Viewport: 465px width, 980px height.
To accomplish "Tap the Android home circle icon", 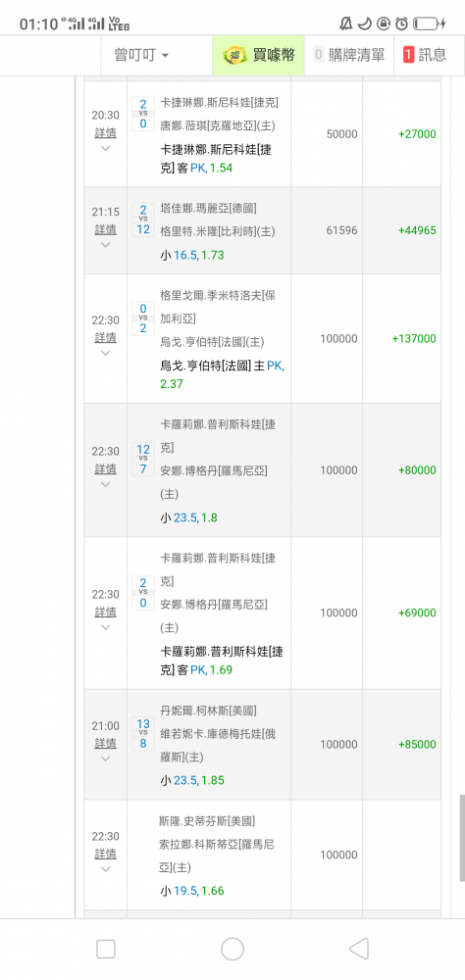I will (232, 949).
